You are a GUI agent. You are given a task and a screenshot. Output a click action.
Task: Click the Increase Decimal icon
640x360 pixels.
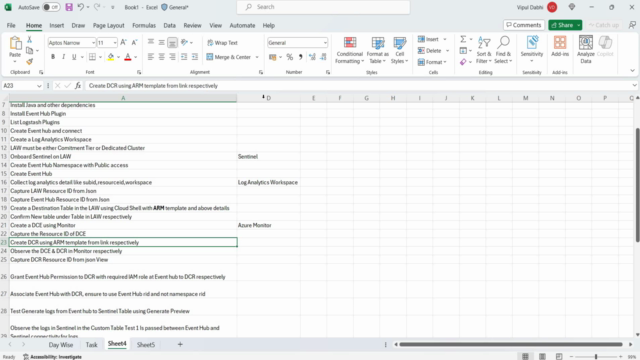pos(312,57)
